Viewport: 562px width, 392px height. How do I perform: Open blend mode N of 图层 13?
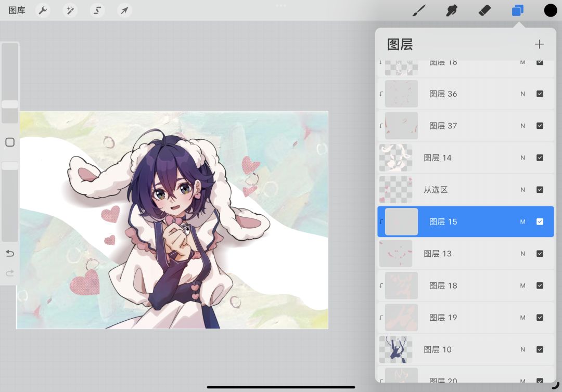(x=522, y=254)
